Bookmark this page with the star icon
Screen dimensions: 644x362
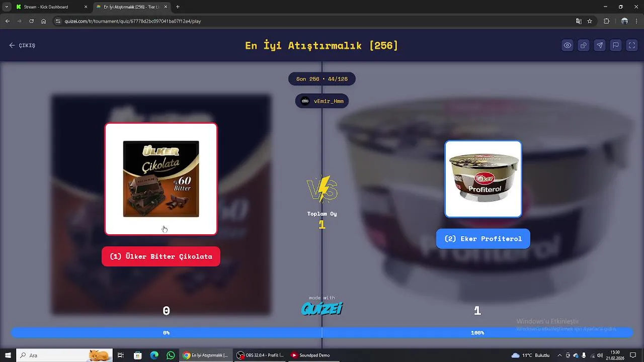tap(590, 21)
